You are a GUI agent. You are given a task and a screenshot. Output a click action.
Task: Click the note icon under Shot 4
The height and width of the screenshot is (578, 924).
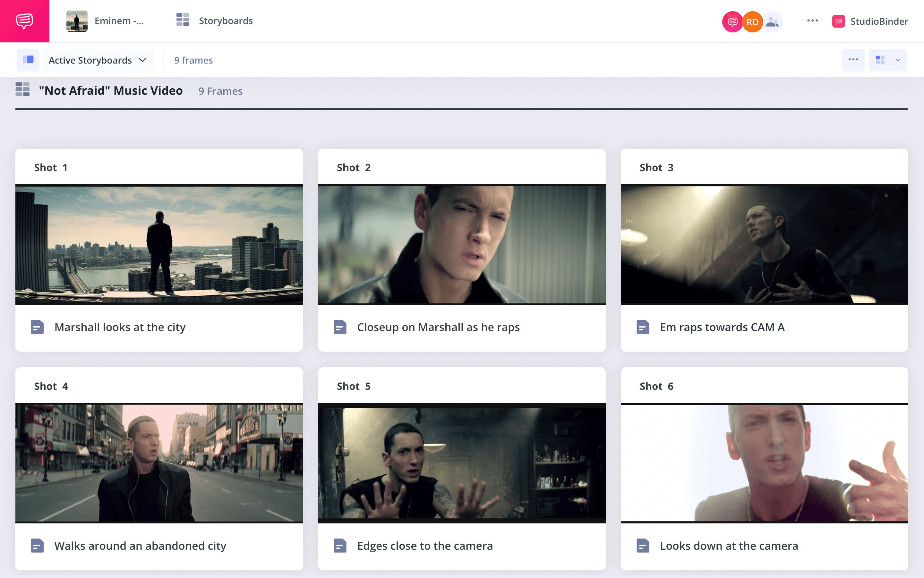(x=38, y=546)
